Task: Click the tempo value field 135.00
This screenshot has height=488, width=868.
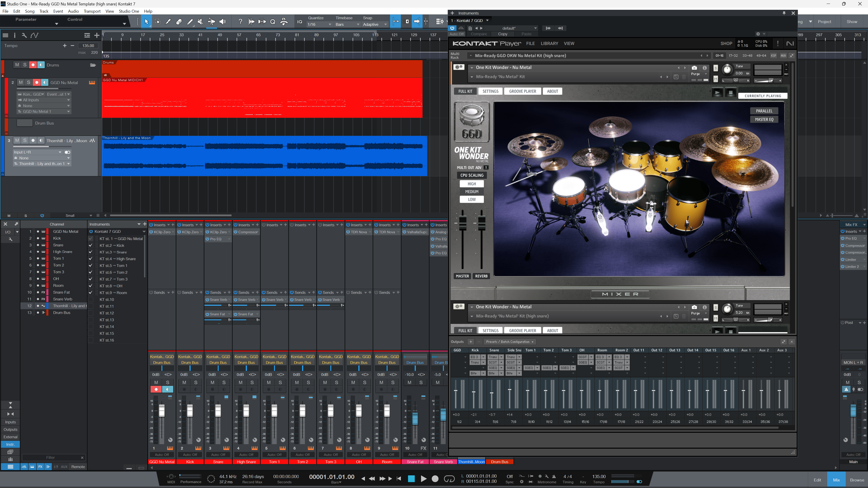Action: pos(88,45)
